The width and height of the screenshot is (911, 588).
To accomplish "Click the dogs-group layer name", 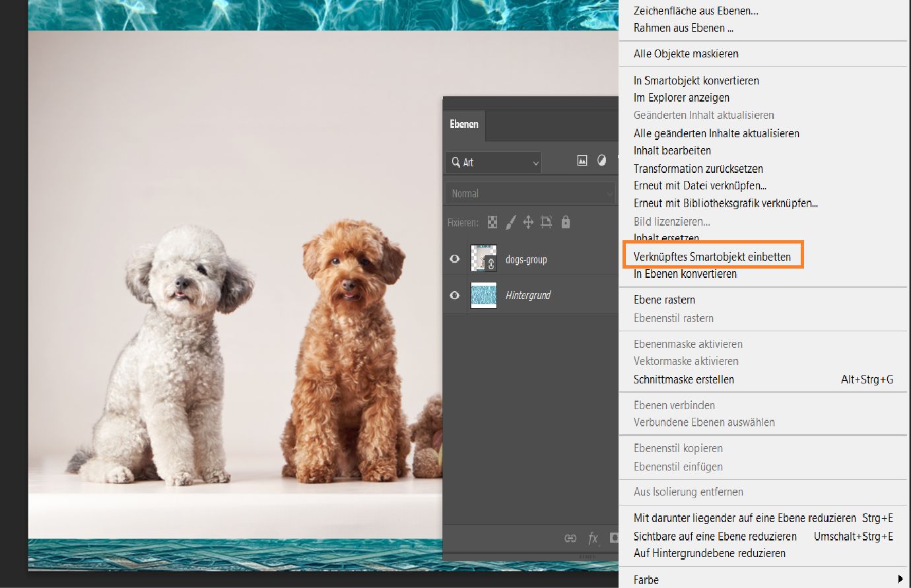I will click(526, 259).
